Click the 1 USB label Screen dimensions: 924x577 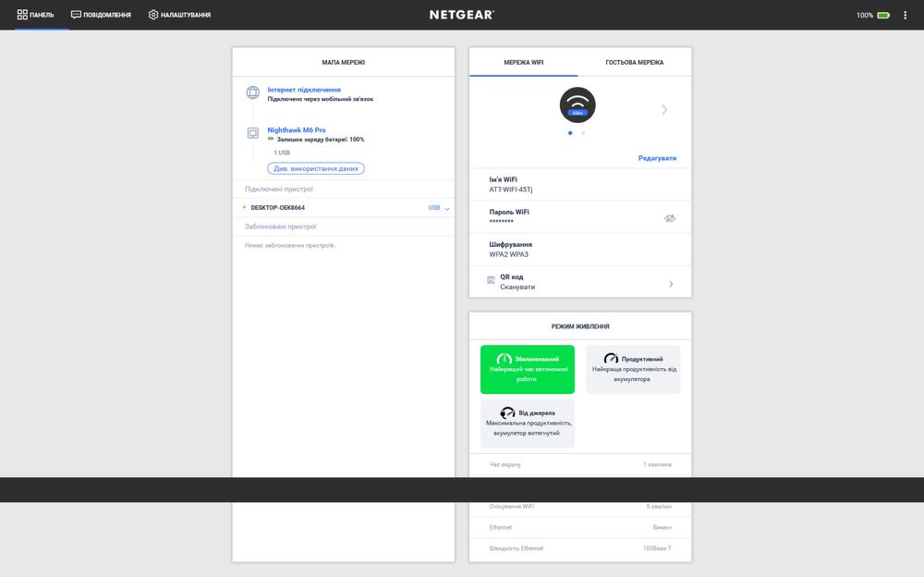[x=282, y=153]
